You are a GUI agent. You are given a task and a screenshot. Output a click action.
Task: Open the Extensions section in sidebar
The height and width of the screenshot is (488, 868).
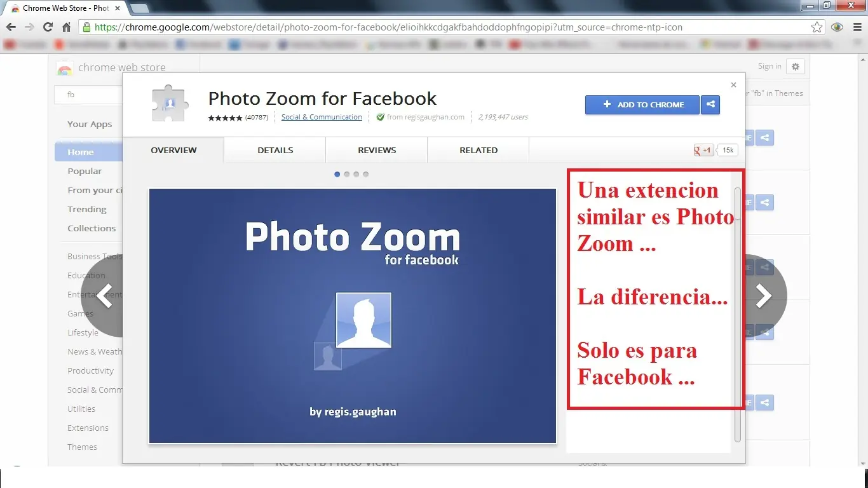coord(88,428)
